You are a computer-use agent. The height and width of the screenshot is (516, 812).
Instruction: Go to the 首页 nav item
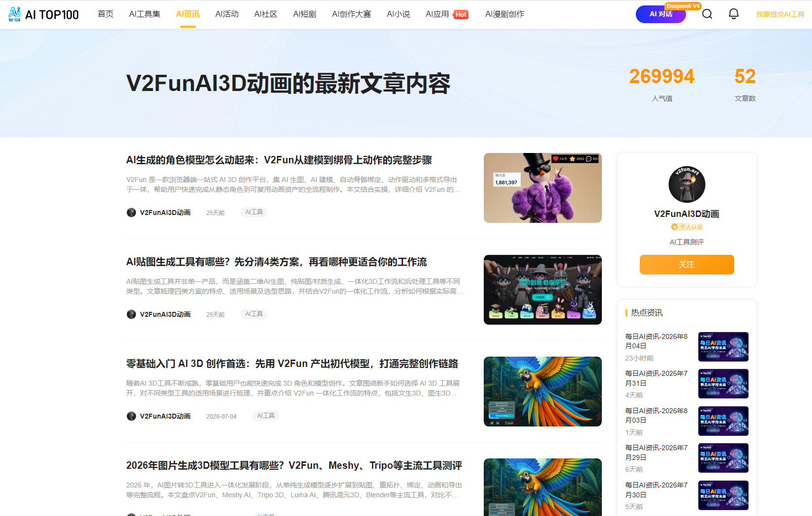point(105,14)
